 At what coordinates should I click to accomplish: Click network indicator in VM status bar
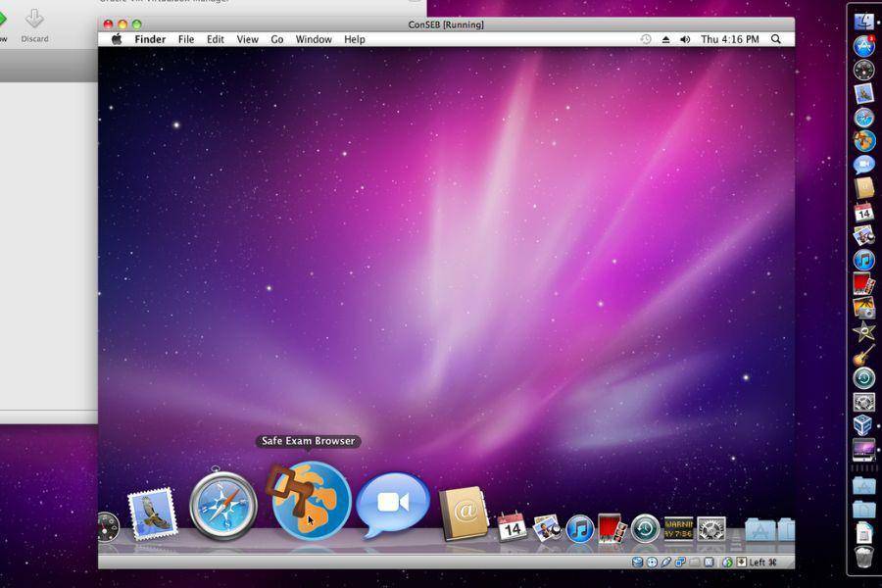[x=681, y=562]
